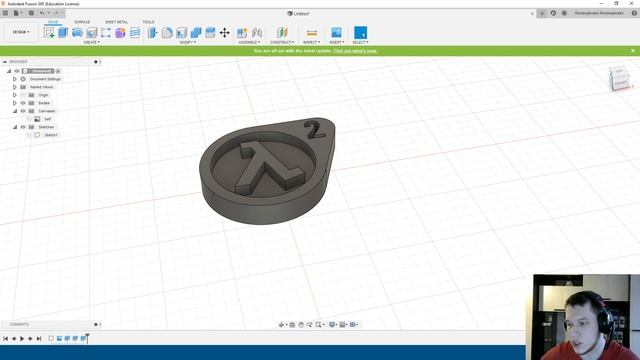Play the timeline
640x360 pixels.
click(x=22, y=339)
